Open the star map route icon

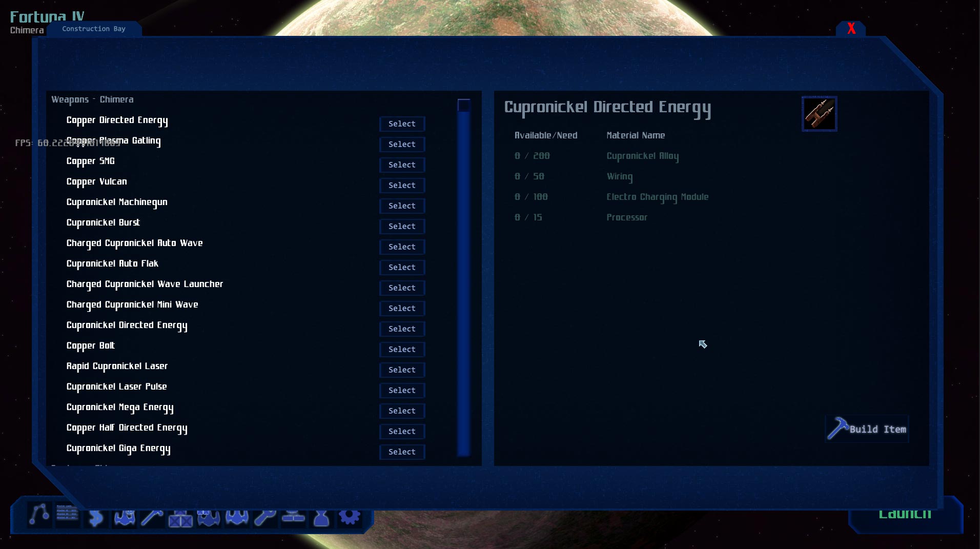click(x=39, y=515)
